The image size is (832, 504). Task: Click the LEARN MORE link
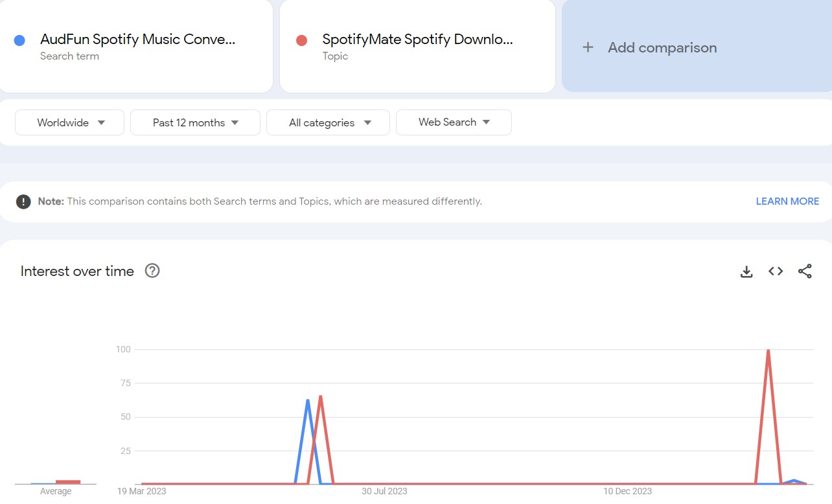pos(787,201)
